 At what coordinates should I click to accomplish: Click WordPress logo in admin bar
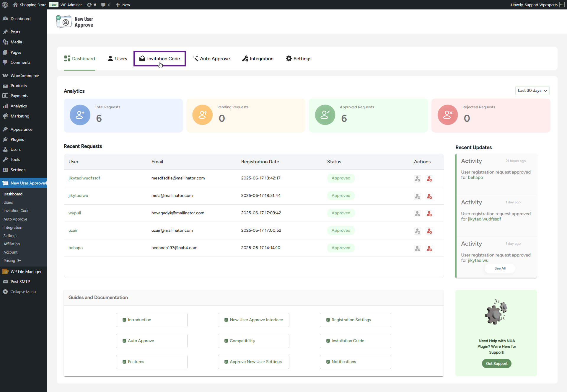[x=5, y=5]
